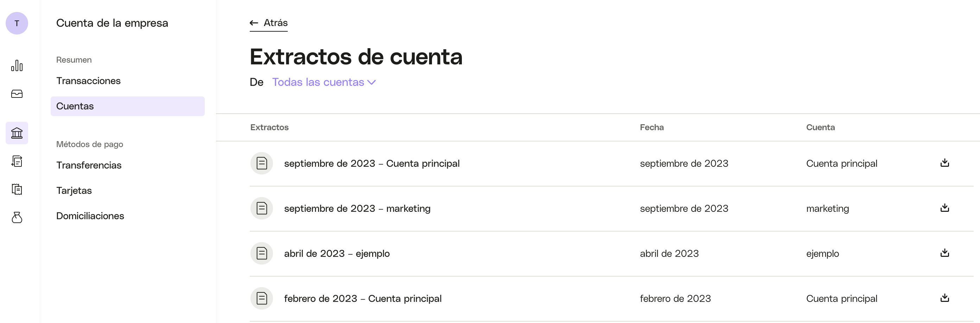Click the document icon for septiembre marketing statement

(262, 209)
